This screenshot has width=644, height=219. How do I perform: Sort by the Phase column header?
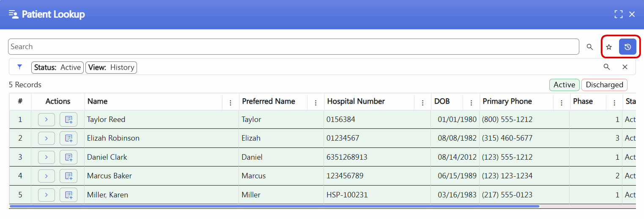click(x=583, y=101)
